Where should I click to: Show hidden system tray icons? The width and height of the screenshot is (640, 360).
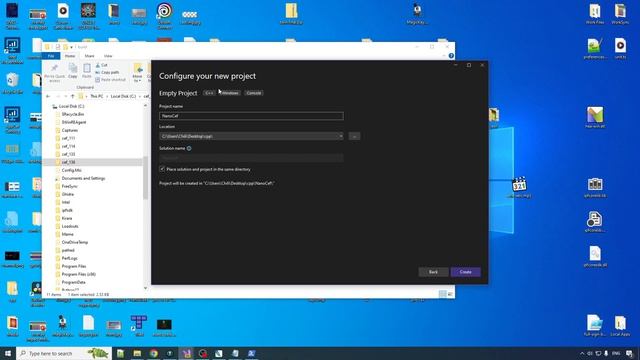582,353
